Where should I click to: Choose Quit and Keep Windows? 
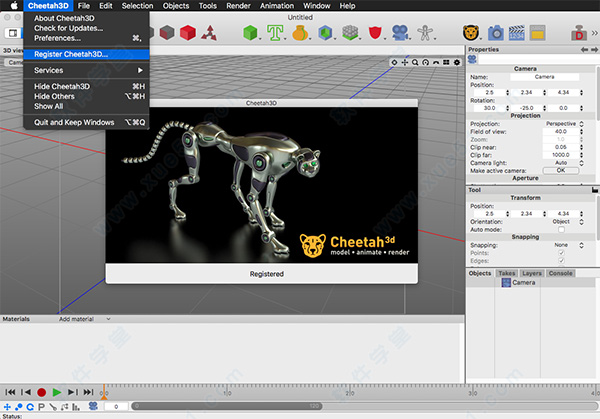coord(86,122)
